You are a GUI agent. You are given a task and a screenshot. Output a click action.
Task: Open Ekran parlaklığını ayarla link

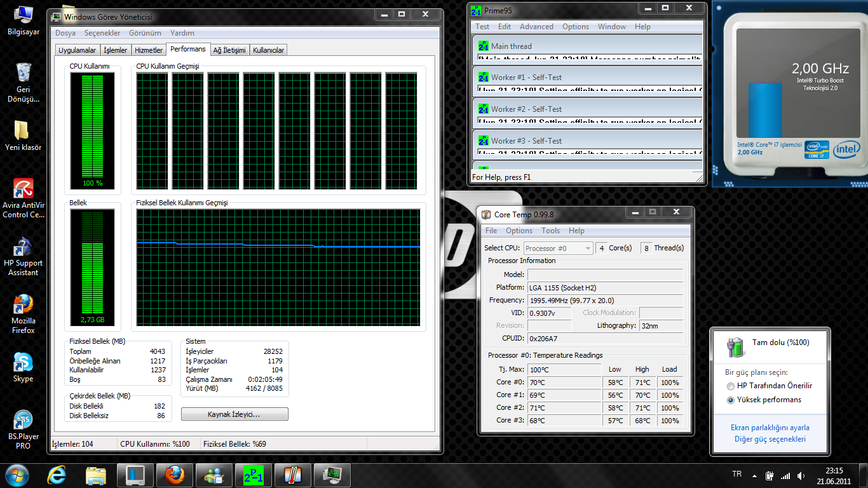pyautogui.click(x=770, y=428)
